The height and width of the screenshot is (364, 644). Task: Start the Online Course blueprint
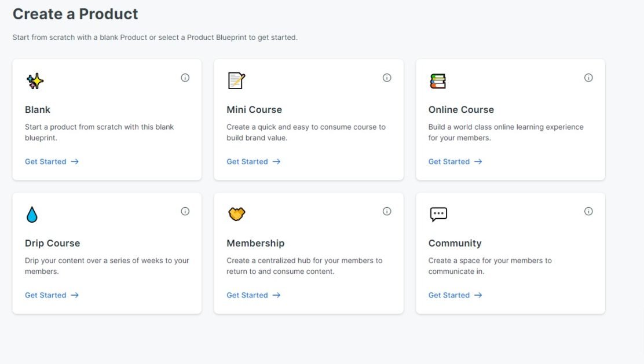point(455,161)
